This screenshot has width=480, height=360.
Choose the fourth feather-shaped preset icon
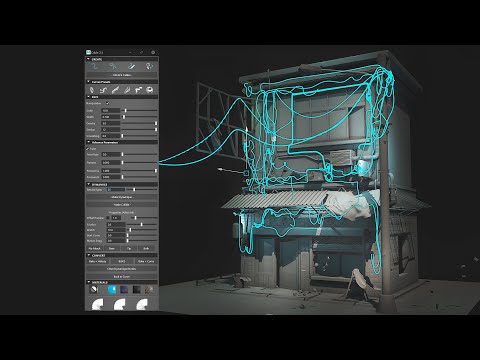pyautogui.click(x=127, y=90)
